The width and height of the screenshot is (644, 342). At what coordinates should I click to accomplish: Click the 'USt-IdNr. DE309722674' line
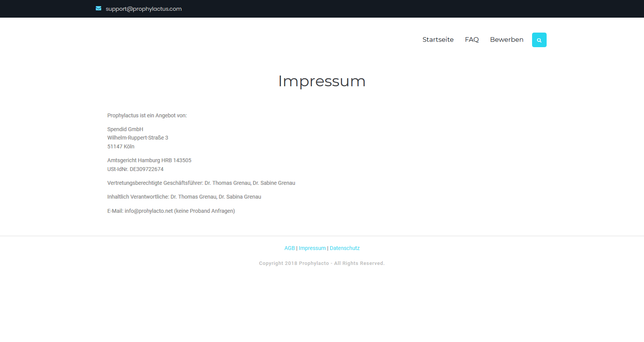coord(135,169)
